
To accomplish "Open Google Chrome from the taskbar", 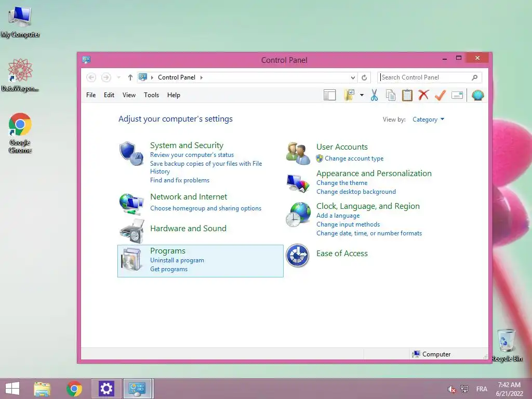I will pos(74,389).
